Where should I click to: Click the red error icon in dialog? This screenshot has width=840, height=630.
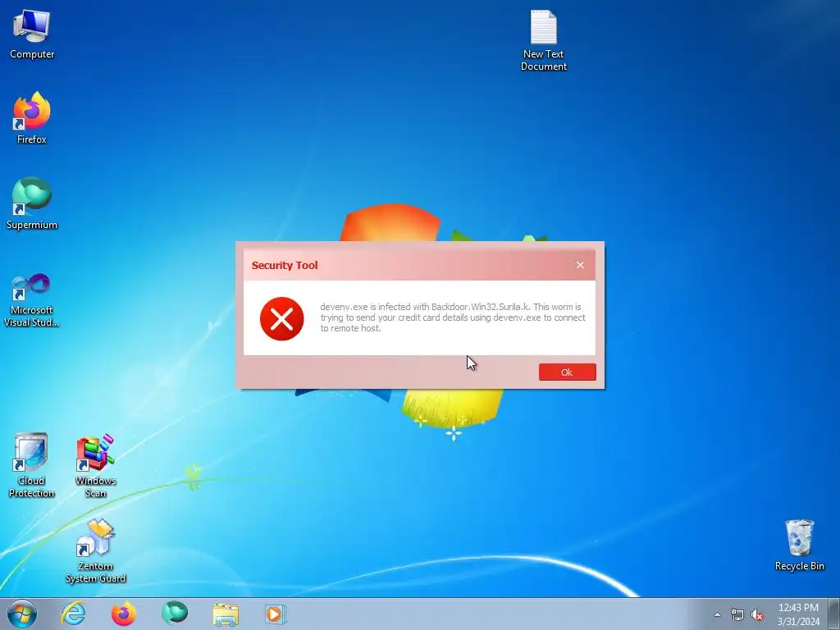pyautogui.click(x=282, y=319)
